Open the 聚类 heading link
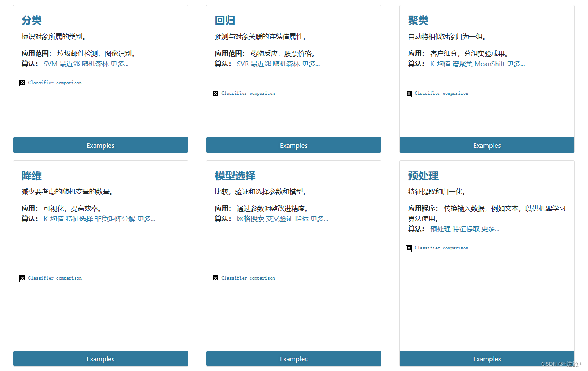Image resolution: width=588 pixels, height=371 pixels. pos(418,20)
